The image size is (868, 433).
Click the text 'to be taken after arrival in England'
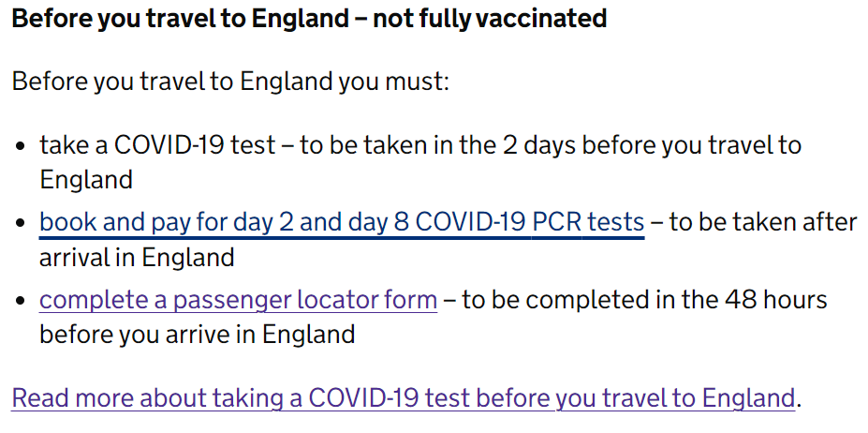(449, 240)
